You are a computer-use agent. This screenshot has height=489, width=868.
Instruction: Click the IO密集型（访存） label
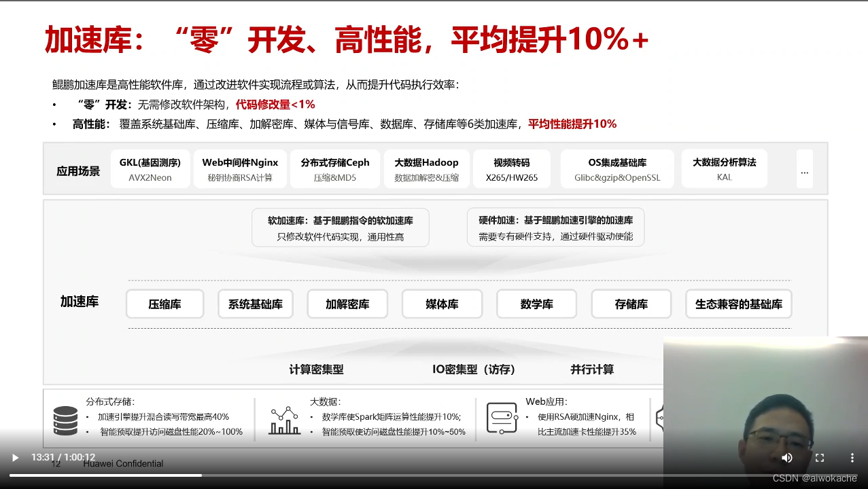(474, 369)
